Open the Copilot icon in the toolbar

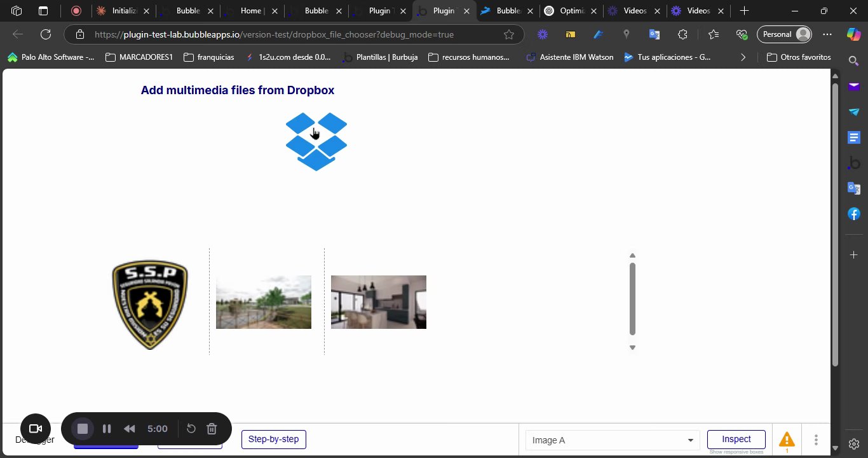(x=853, y=34)
